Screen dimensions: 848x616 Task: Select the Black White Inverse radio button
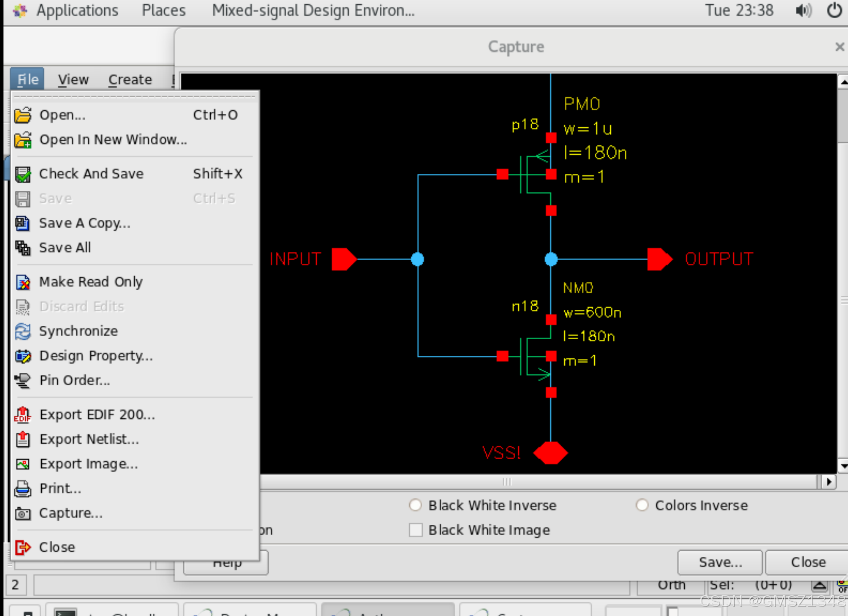click(x=415, y=505)
